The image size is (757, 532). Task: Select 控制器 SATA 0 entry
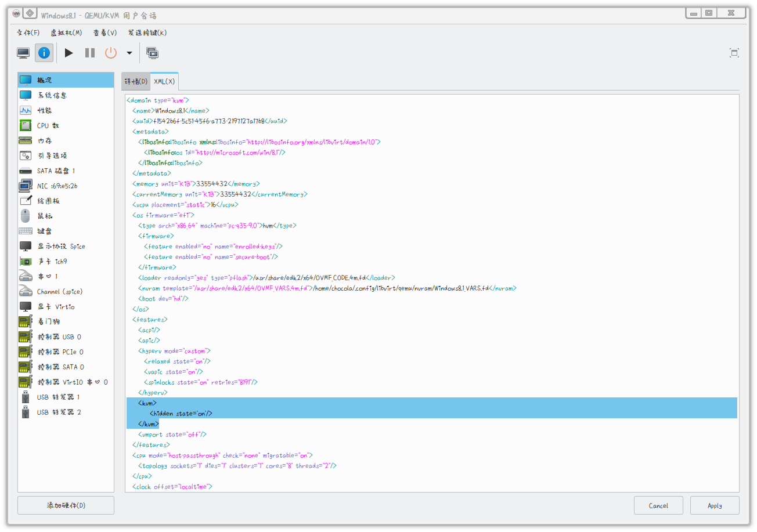(x=66, y=367)
